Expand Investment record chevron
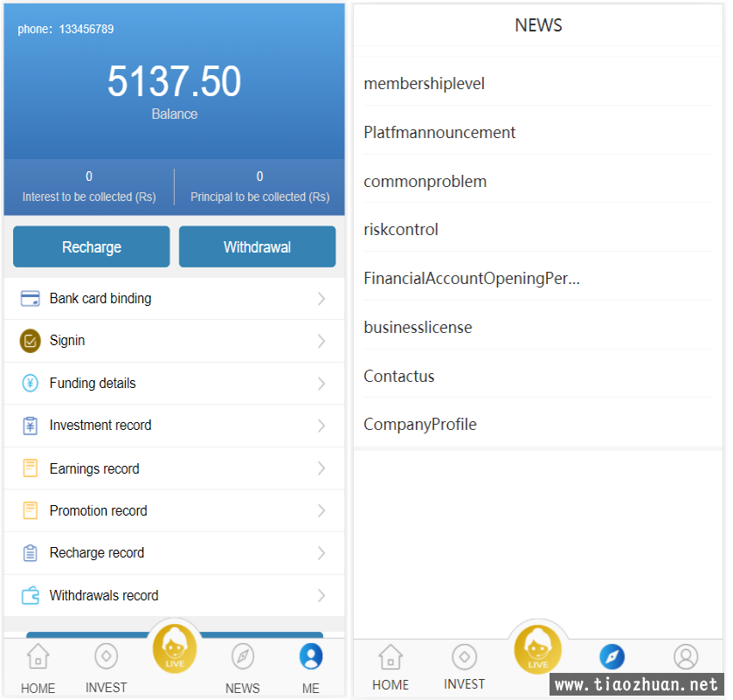The width and height of the screenshot is (733, 700). (x=322, y=426)
